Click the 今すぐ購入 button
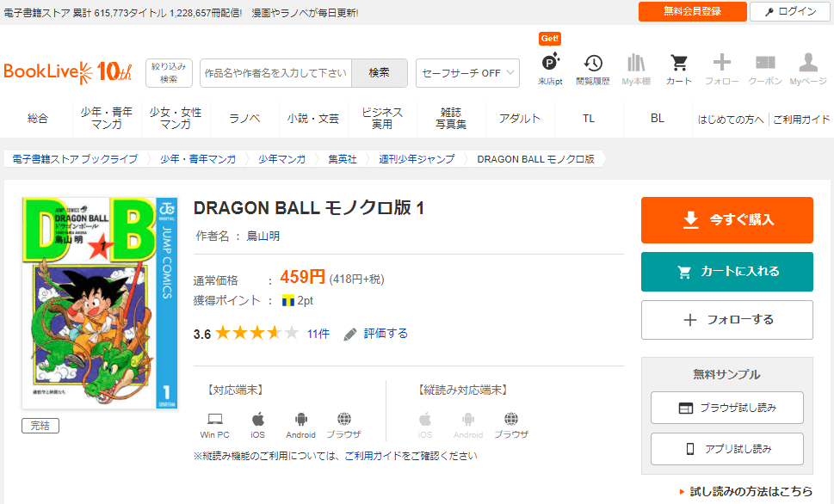The width and height of the screenshot is (834, 504). click(x=726, y=220)
